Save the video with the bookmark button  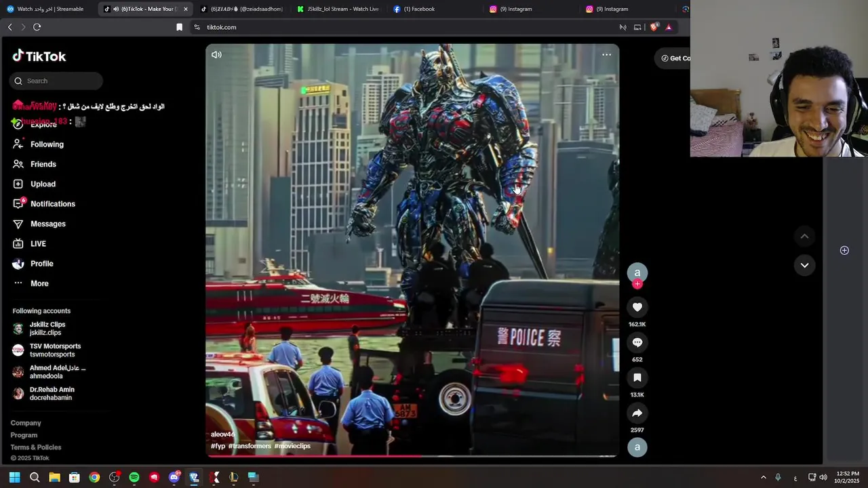tap(637, 378)
